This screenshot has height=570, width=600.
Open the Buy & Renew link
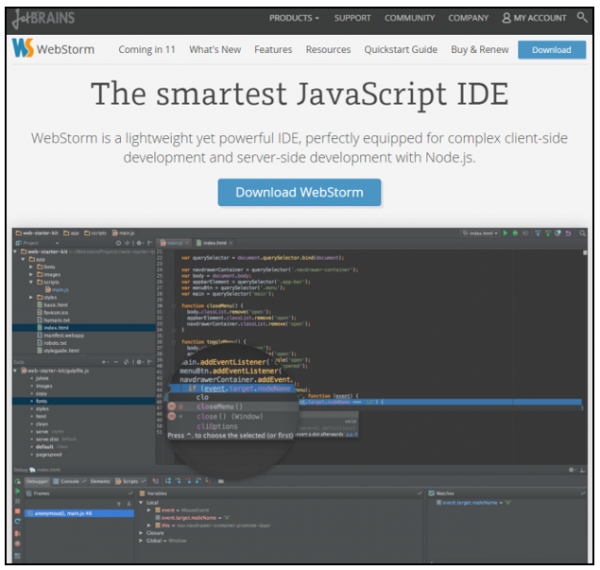click(479, 49)
